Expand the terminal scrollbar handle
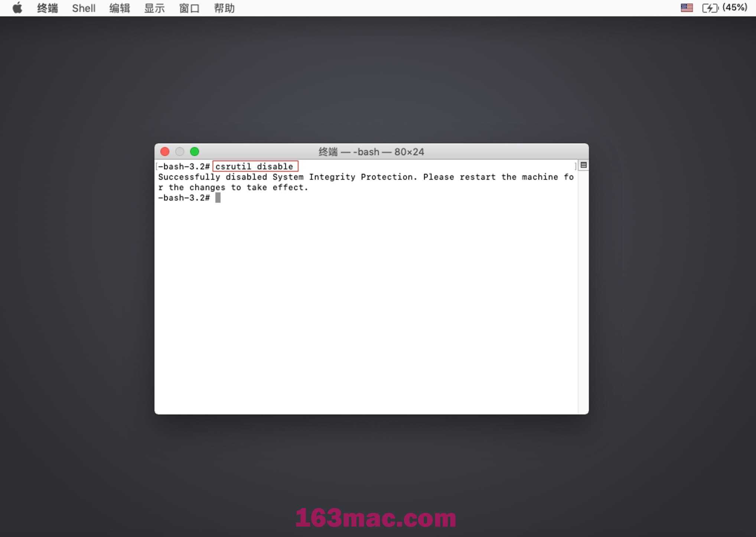Viewport: 756px width, 537px height. (x=583, y=165)
